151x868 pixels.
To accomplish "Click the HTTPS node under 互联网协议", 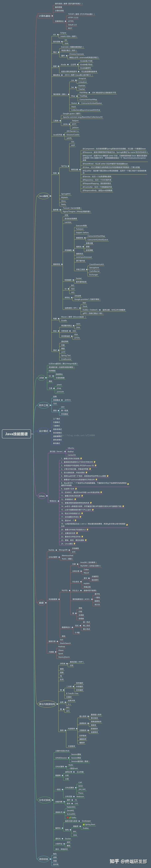I will pyautogui.click(x=71, y=21).
